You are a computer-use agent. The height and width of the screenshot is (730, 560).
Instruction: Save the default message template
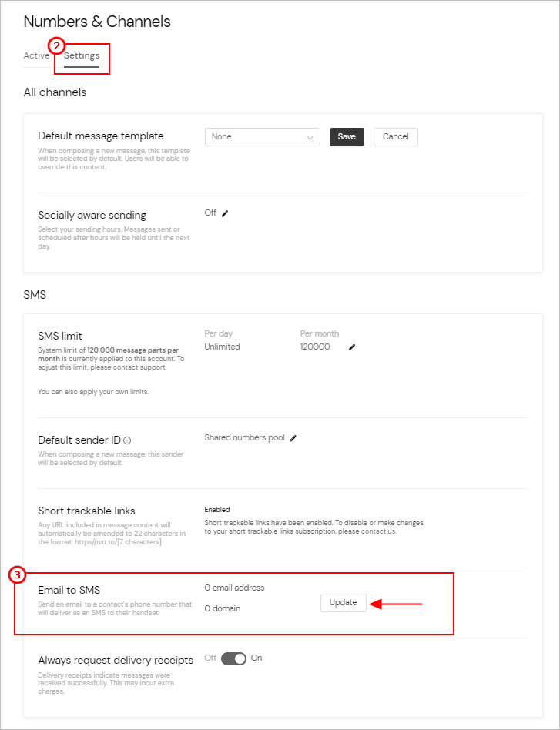click(347, 136)
